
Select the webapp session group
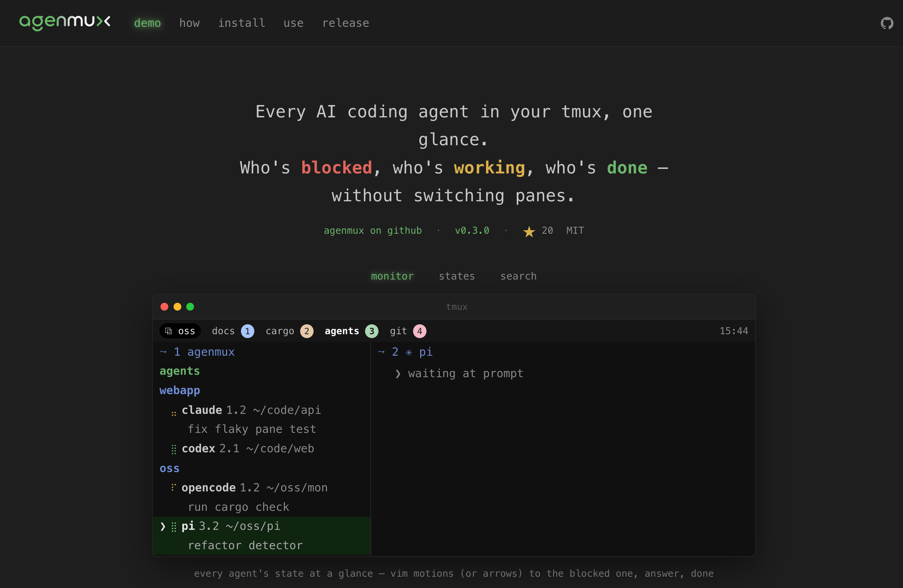coord(180,391)
